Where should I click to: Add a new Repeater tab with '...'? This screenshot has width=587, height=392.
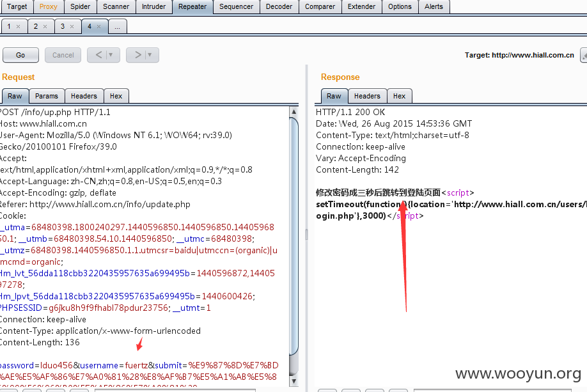tap(117, 27)
